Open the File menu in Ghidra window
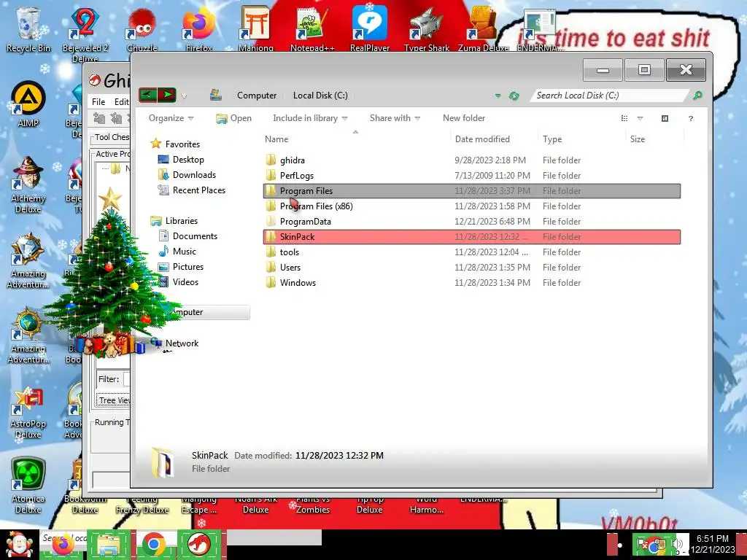The width and height of the screenshot is (747, 560). [98, 102]
